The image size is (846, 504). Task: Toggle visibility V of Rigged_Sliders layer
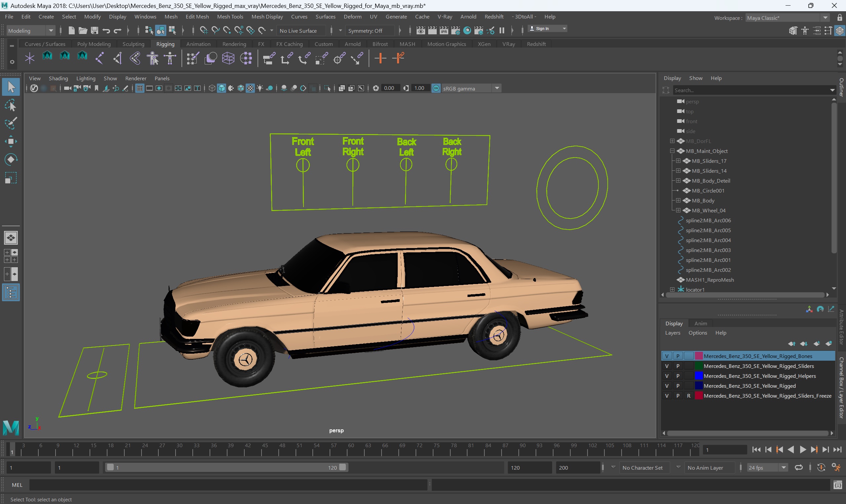(x=667, y=366)
